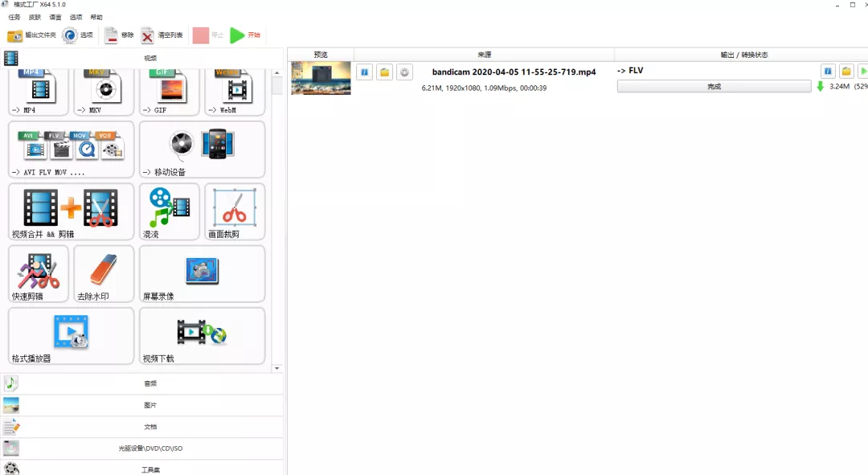The image size is (868, 475).
Task: Click the 清空列表 clear list button
Action: 162,35
